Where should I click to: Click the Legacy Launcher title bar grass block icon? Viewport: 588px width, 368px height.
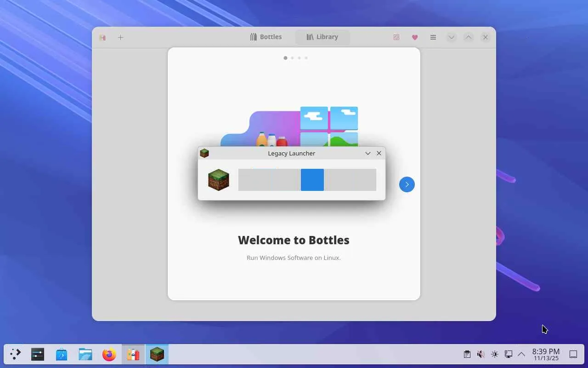(204, 153)
